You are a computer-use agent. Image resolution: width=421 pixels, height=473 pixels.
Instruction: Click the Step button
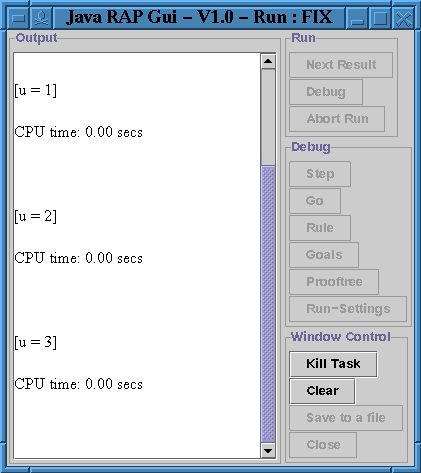[320, 174]
